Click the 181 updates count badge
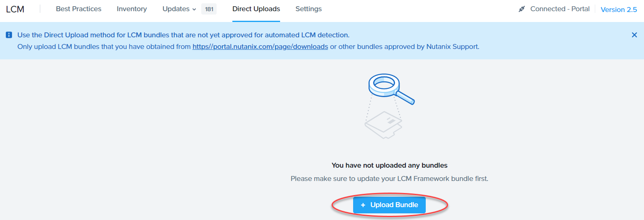Screen dimensions: 644x220 [x=209, y=9]
